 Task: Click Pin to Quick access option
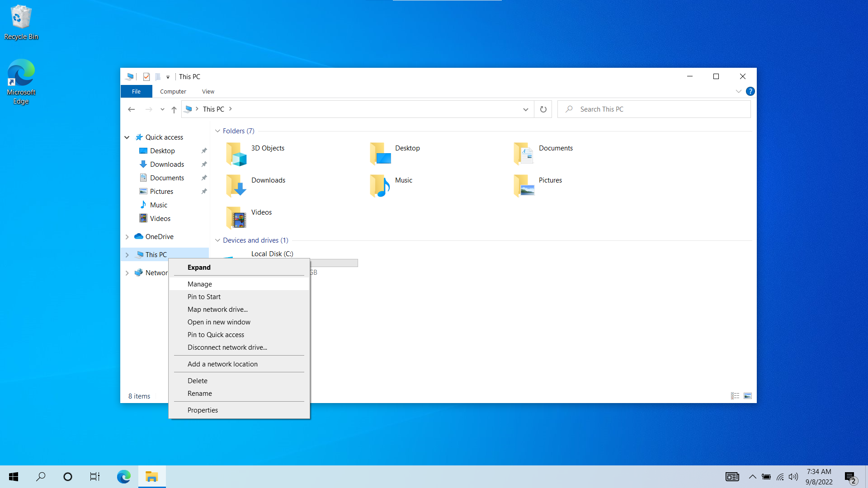point(216,334)
